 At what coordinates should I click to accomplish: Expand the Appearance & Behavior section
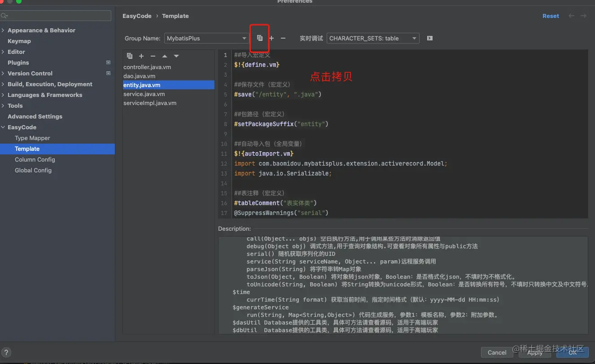coord(4,31)
